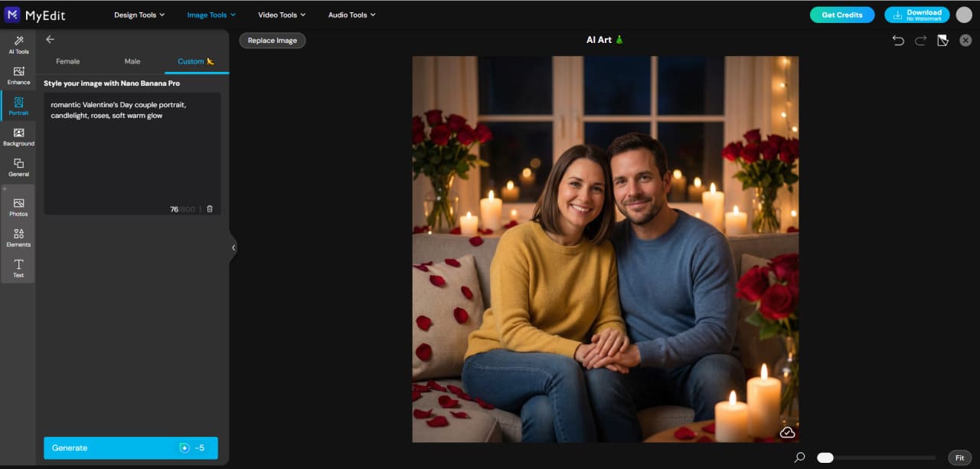Open the Photos panel
Screen dimensions: 980x469
tap(18, 207)
